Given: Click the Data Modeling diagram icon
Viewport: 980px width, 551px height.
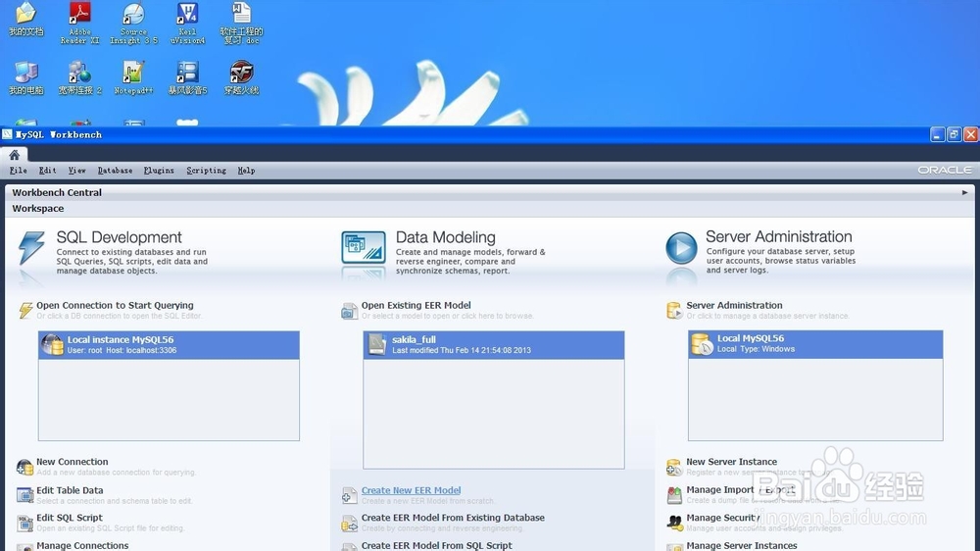Looking at the screenshot, I should [x=364, y=247].
